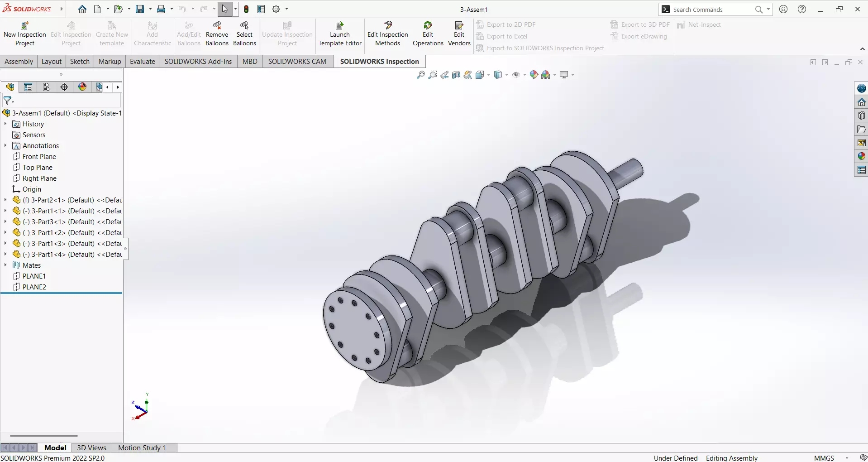Image resolution: width=868 pixels, height=462 pixels.
Task: Open SOLIDWORKS Resources globe icon in task pane
Action: point(861,88)
